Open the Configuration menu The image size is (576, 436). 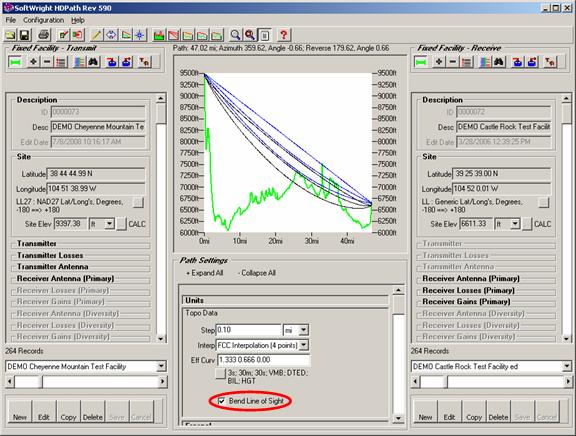(x=43, y=20)
